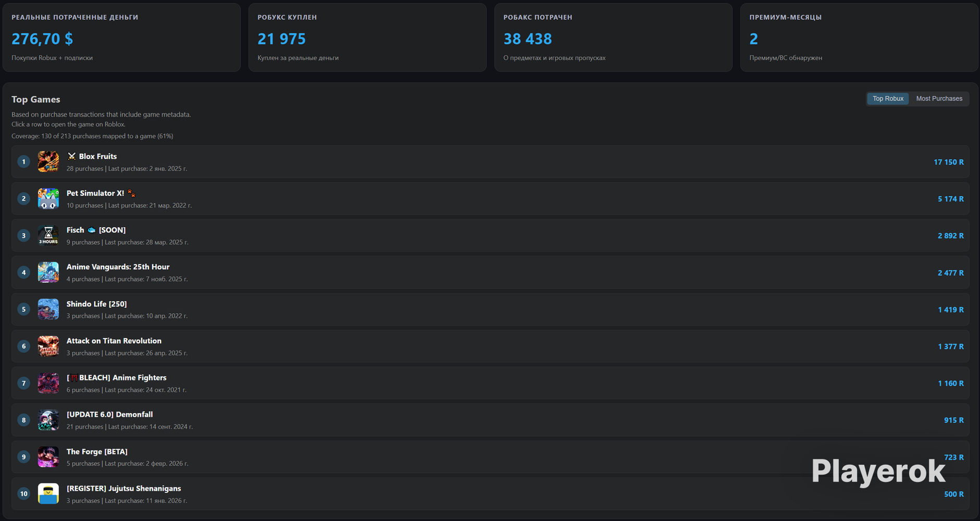Click the Jujutsu Shenanigans blue-yellow icon

(x=48, y=494)
